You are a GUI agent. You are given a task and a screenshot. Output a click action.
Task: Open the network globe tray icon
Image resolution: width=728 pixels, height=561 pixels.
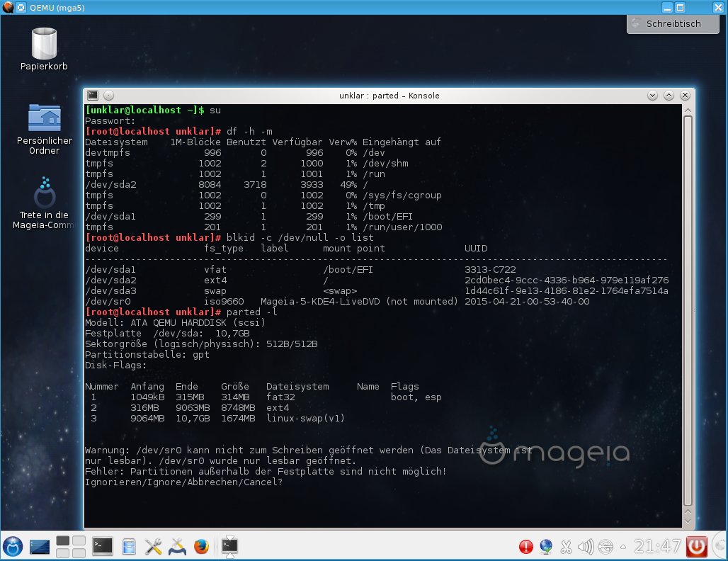546,547
